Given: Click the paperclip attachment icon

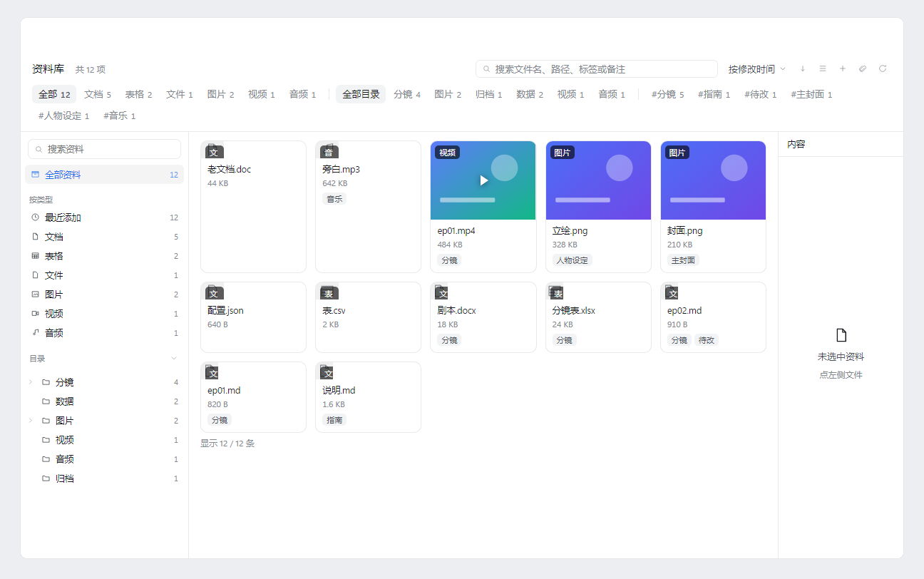Looking at the screenshot, I should click(x=863, y=69).
